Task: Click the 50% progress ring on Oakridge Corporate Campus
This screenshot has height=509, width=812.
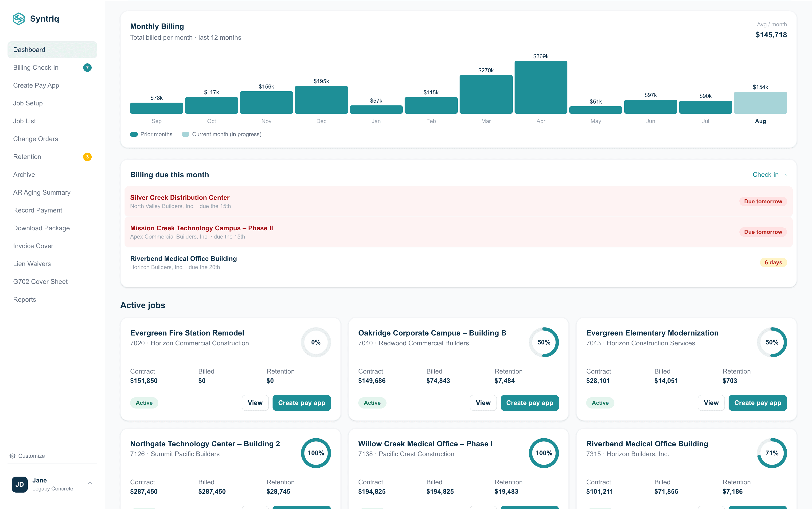Action: click(544, 342)
